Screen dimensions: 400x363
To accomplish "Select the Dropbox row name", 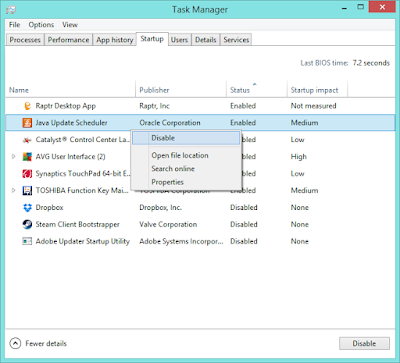I will [x=49, y=207].
